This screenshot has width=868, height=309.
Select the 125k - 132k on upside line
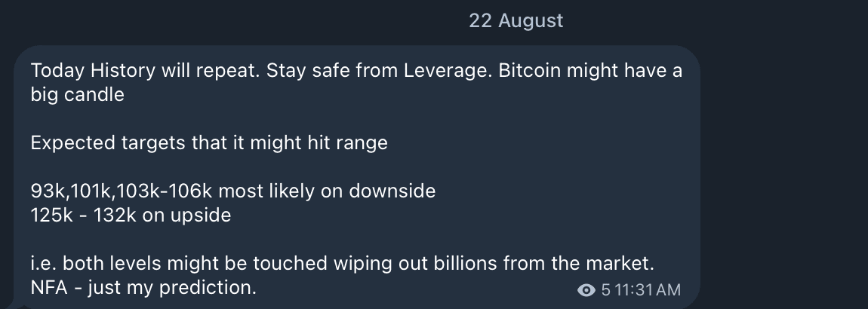click(x=131, y=215)
